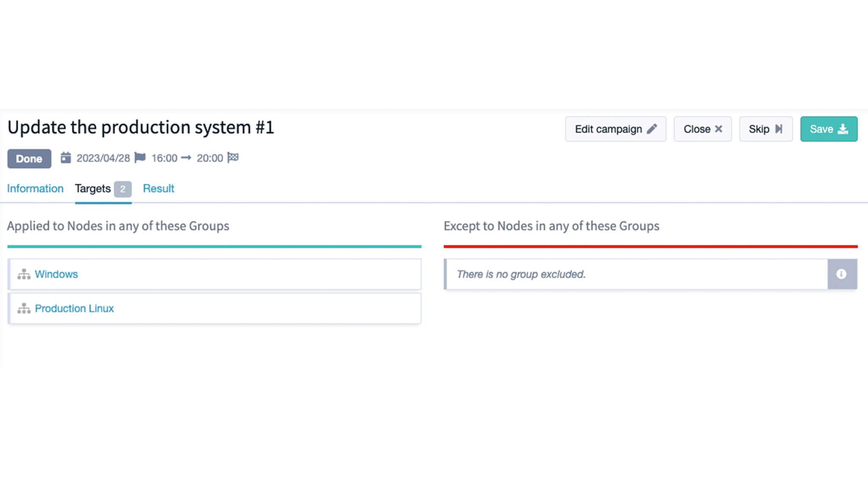
Task: Click the info icon in excluded groups
Action: [x=842, y=274]
